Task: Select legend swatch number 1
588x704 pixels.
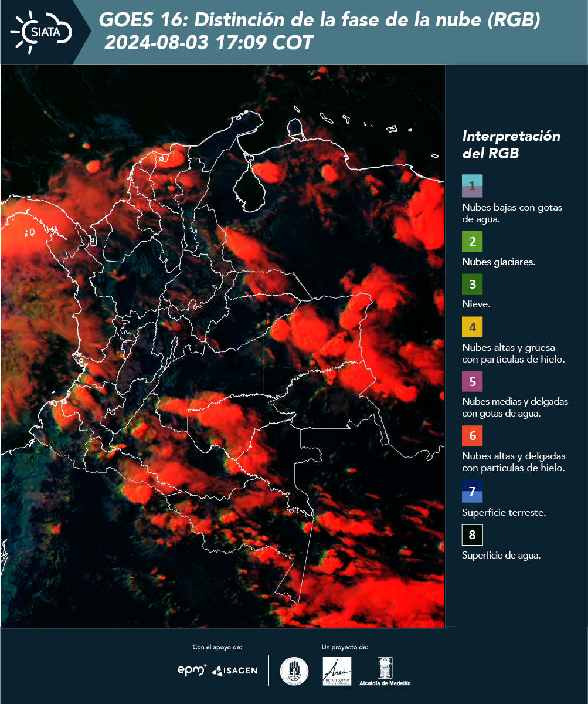Action: coord(473,186)
